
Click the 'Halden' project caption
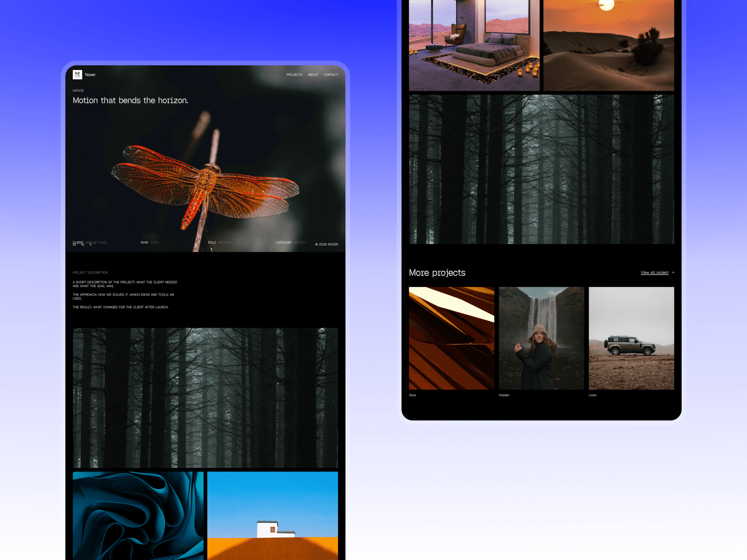[x=504, y=395]
